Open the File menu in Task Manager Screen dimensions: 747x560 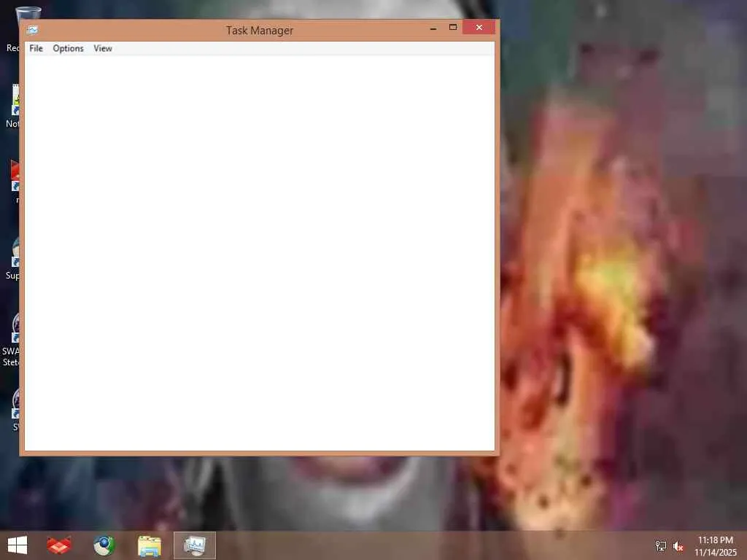(x=36, y=48)
